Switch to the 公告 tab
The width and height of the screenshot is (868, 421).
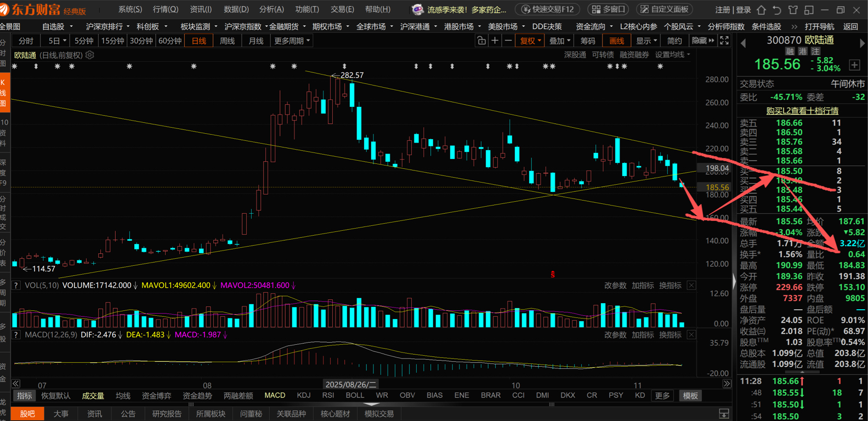(x=128, y=414)
